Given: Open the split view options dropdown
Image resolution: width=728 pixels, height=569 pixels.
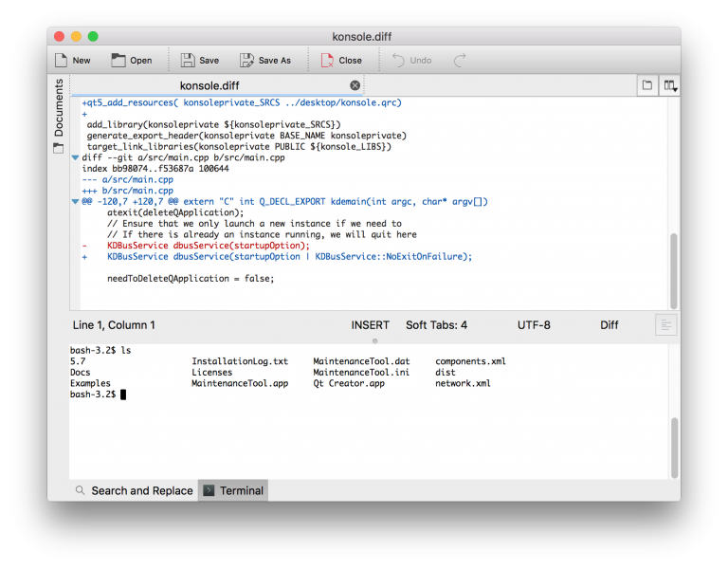Looking at the screenshot, I should pos(670,85).
